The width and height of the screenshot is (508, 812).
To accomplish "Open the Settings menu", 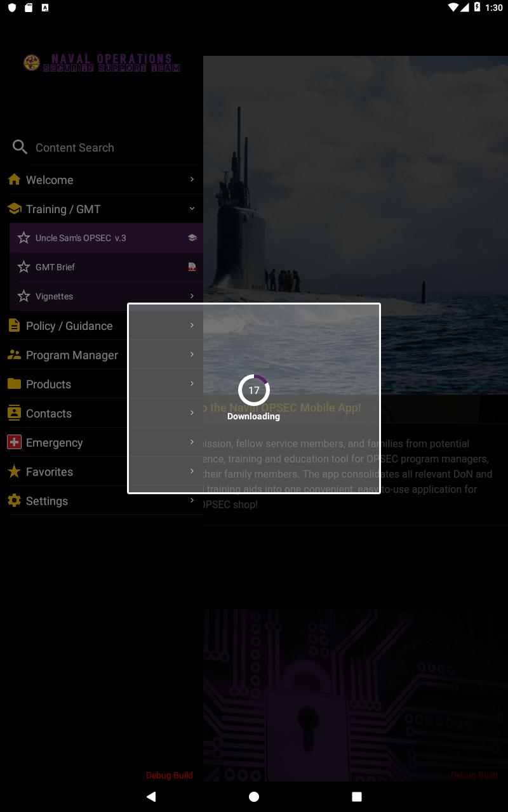I will [102, 501].
